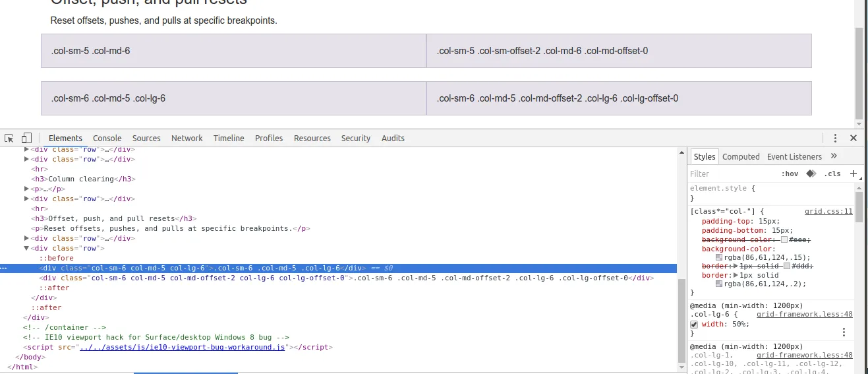Collapse the open div class="row" node
868x374 pixels.
(x=27, y=248)
